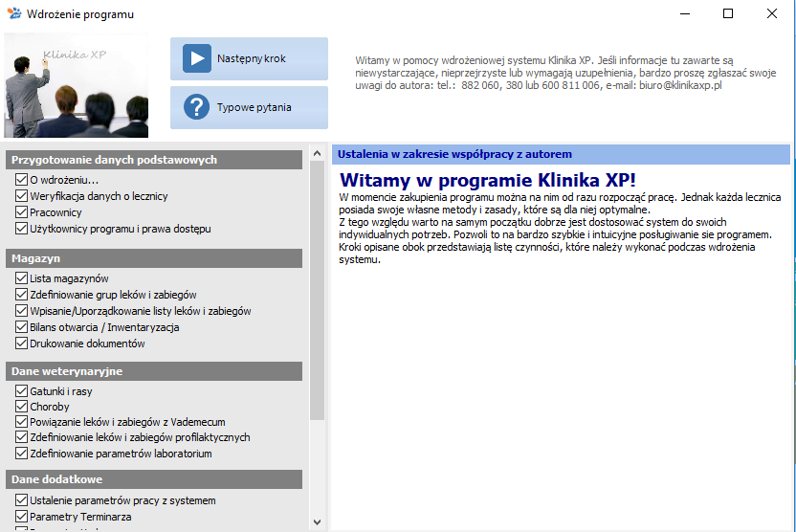Image resolution: width=796 pixels, height=532 pixels.
Task: Select the 'Pracownicy' step text
Action: click(55, 212)
